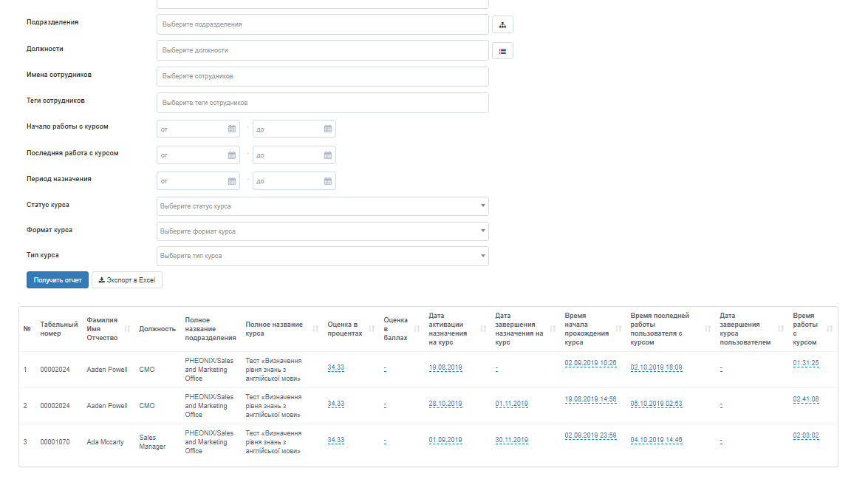Open calendar for 'Последняя работа с курсом' from-date
The image size is (868, 485).
(x=232, y=155)
